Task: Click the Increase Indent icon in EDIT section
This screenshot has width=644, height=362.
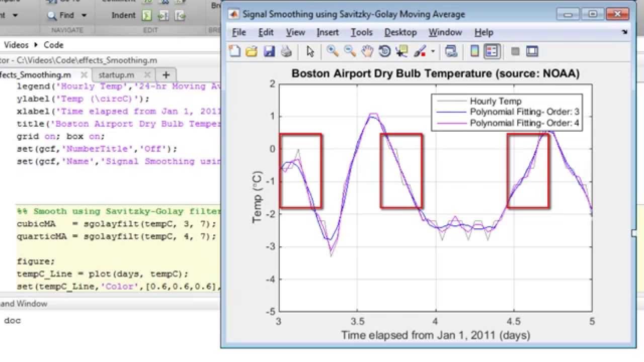Action: (x=163, y=16)
